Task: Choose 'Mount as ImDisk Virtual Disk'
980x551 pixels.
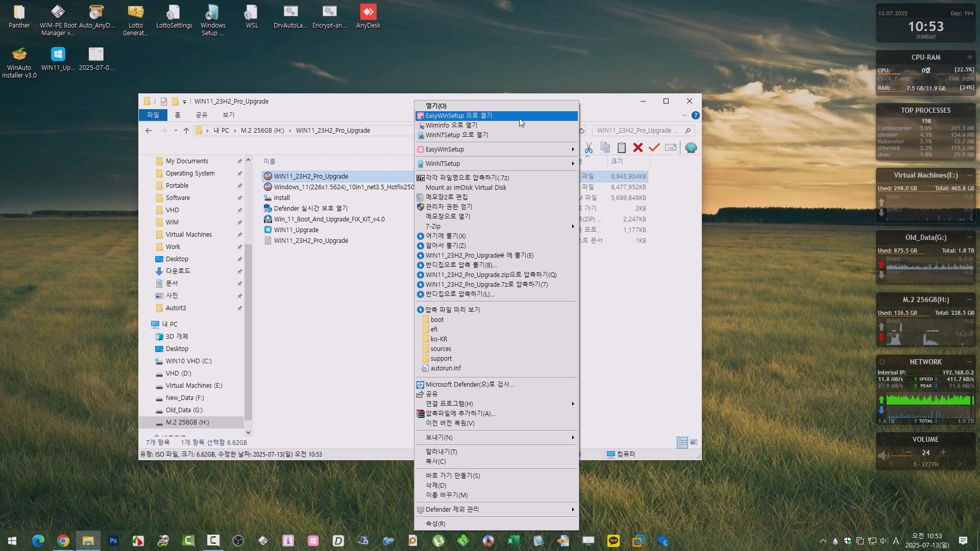Action: (x=465, y=187)
